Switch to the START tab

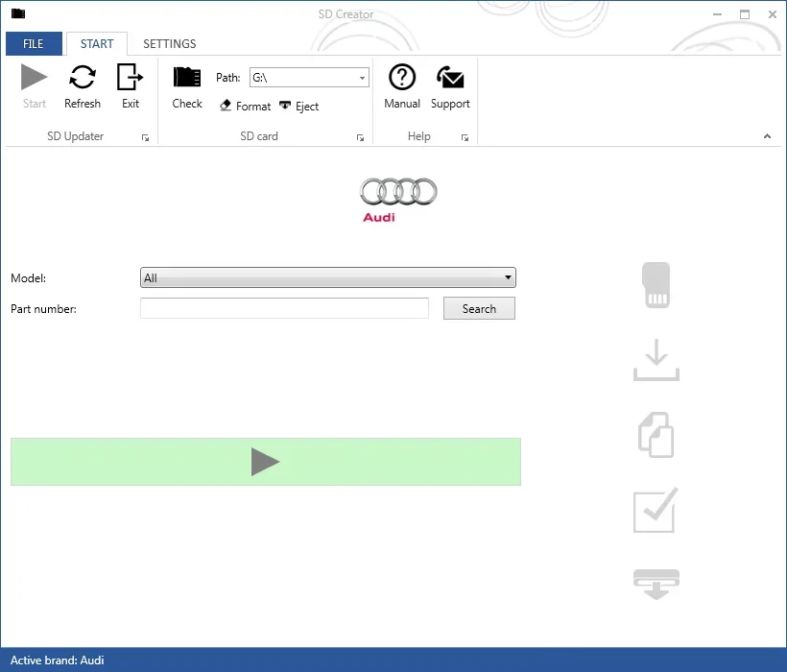tap(97, 43)
